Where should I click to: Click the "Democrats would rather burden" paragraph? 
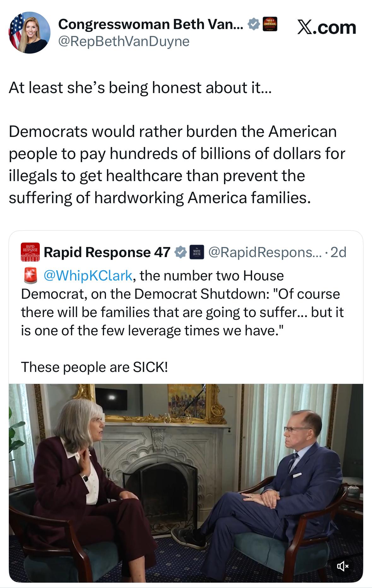click(x=177, y=165)
